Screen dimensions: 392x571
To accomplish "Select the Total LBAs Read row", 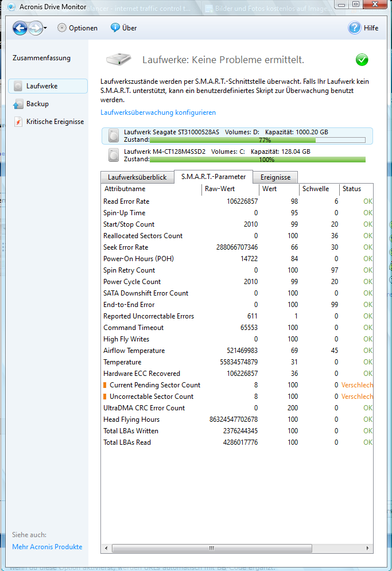I will point(237,442).
